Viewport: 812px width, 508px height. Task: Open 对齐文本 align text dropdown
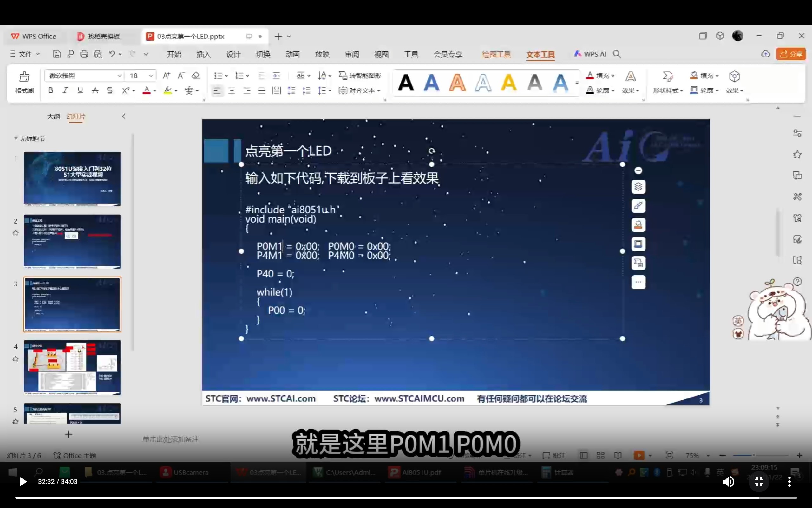359,90
